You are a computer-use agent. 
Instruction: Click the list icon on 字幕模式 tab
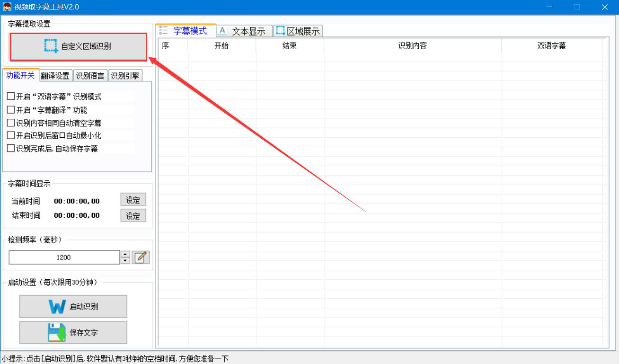click(x=164, y=30)
